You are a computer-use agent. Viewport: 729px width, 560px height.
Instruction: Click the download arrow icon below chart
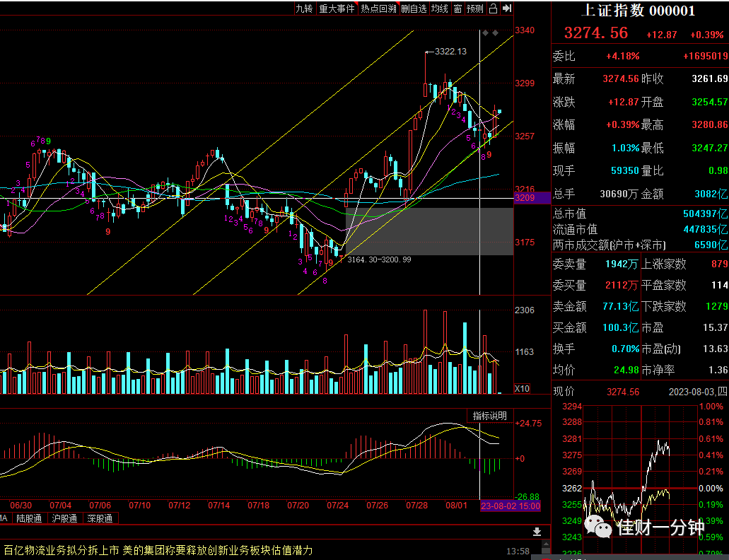[537, 532]
